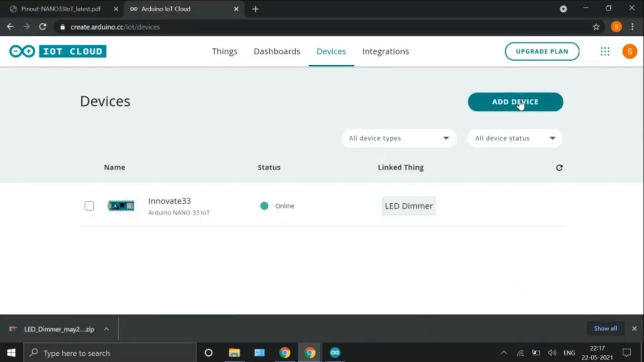Click the Status column header
Screen dimensions: 644x362
pos(269,167)
